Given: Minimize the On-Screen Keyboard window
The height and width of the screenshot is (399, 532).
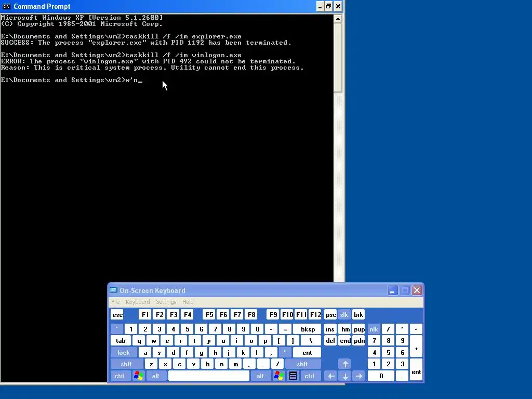Looking at the screenshot, I should (393, 290).
